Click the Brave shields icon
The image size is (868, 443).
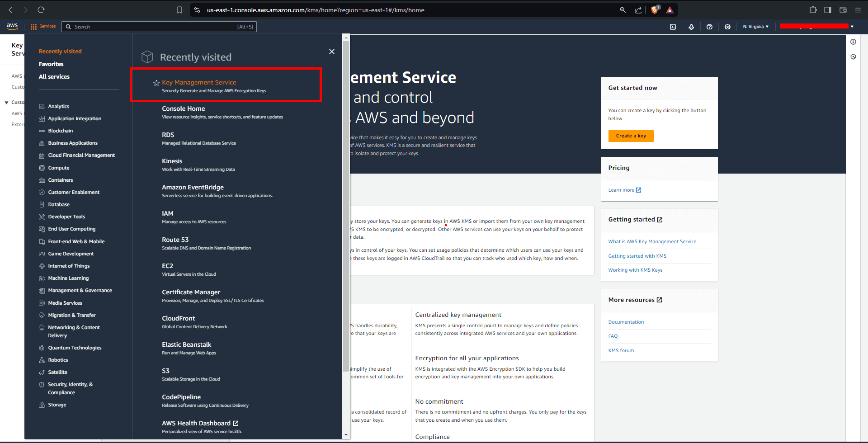tap(654, 10)
